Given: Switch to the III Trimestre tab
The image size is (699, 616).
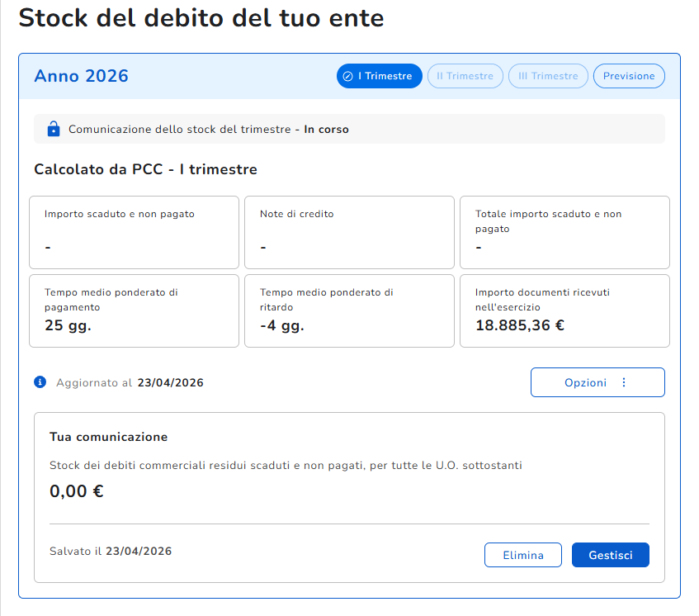Looking at the screenshot, I should [x=548, y=76].
